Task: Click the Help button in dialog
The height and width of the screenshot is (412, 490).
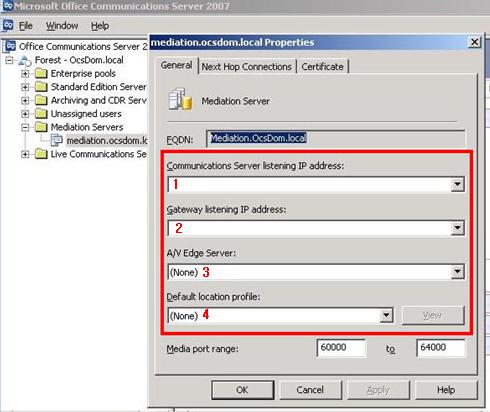Action: (x=446, y=390)
